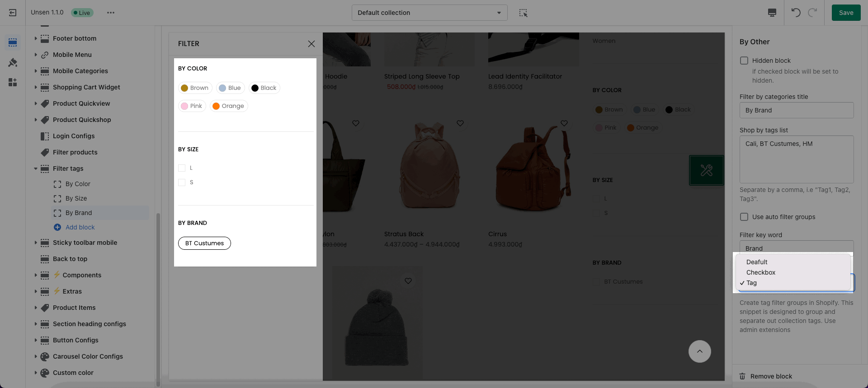
Task: Open the Default collection dropdown
Action: (429, 13)
